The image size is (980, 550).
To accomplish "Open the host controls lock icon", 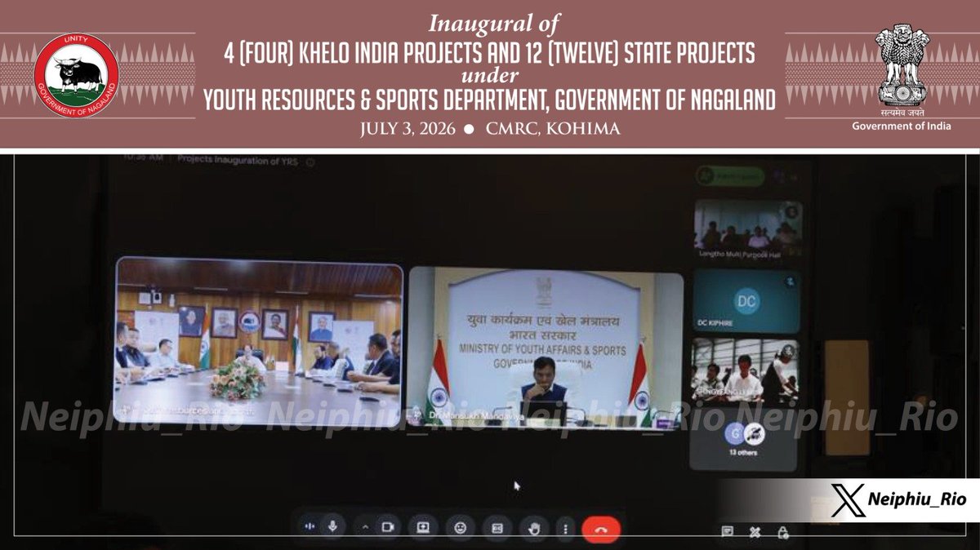I will point(782,532).
